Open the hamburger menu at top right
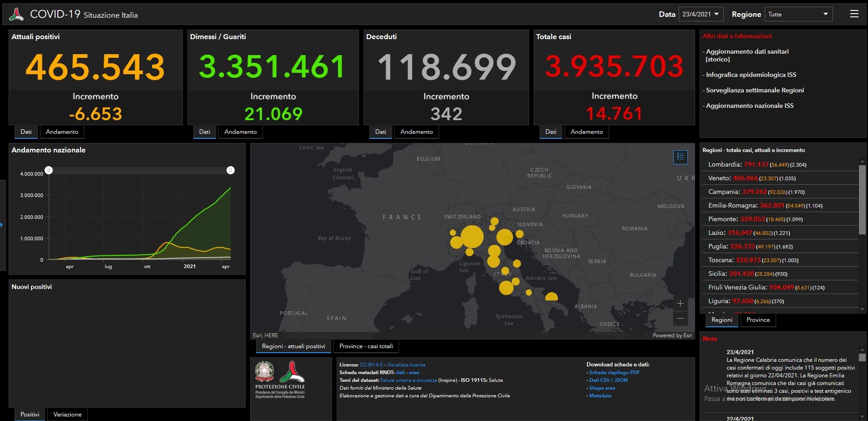The width and height of the screenshot is (868, 421). click(x=854, y=14)
